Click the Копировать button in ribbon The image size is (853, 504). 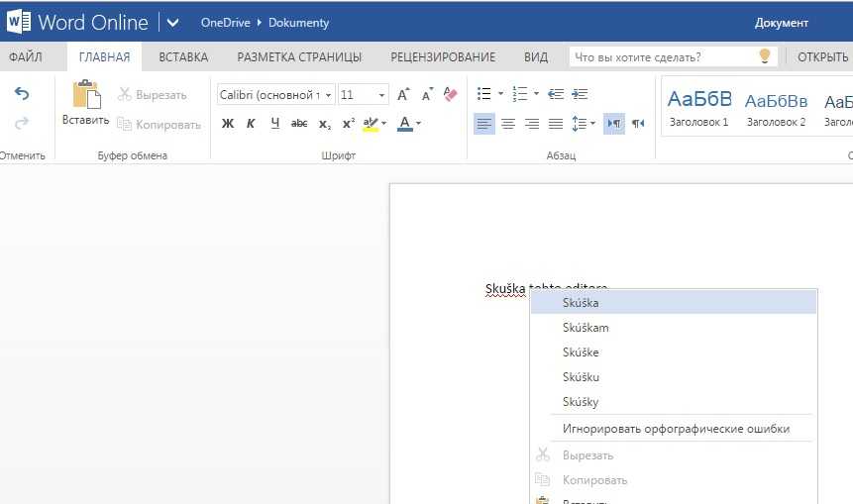pos(159,125)
